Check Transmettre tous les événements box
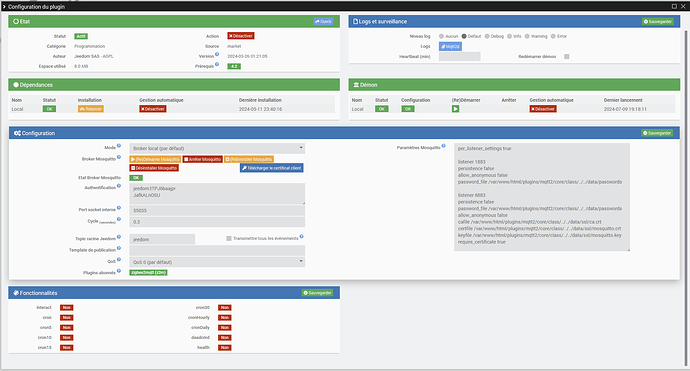Viewport: 690px width, 371px height. point(229,238)
